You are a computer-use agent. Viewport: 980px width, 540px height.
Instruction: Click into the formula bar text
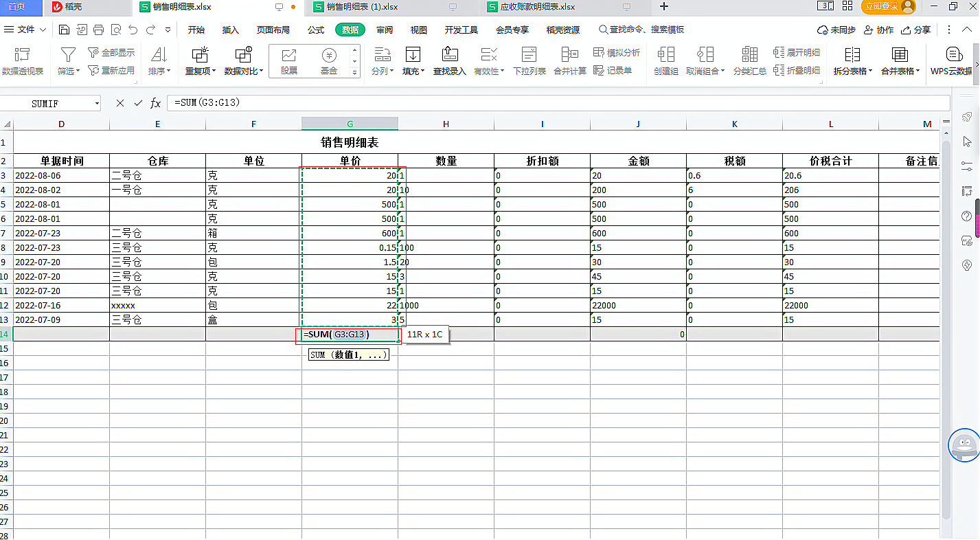(x=558, y=103)
